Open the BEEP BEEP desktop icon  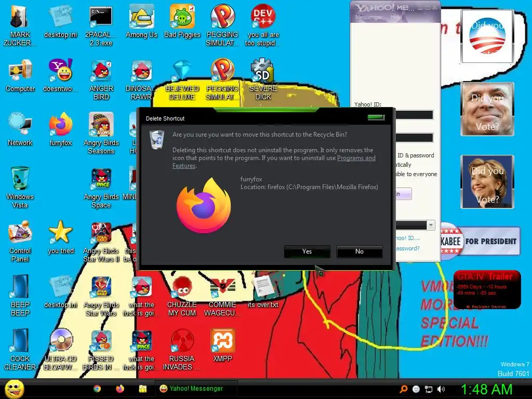coord(20,295)
